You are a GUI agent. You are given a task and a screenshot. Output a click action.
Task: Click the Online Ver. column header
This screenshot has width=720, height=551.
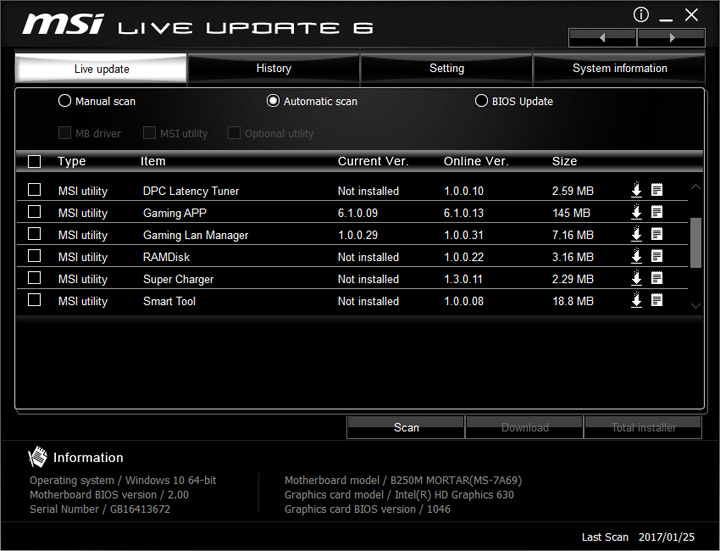tap(476, 161)
